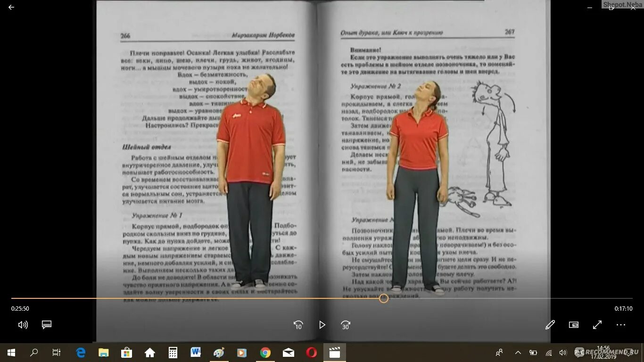Open the volume control in the player
Viewport: 644px width, 362px height.
point(23,325)
